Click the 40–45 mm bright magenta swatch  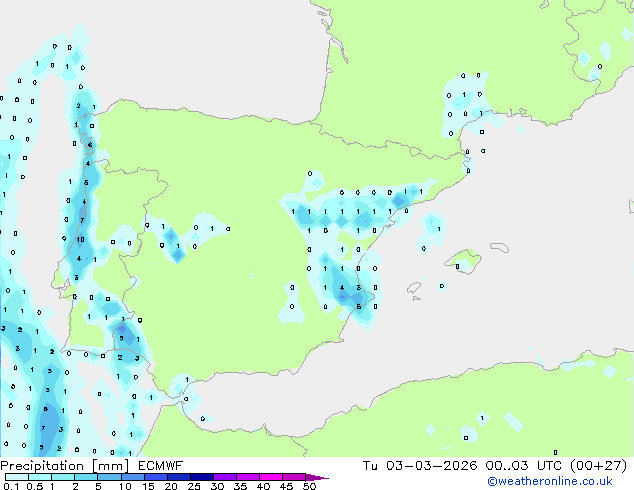pos(271,477)
